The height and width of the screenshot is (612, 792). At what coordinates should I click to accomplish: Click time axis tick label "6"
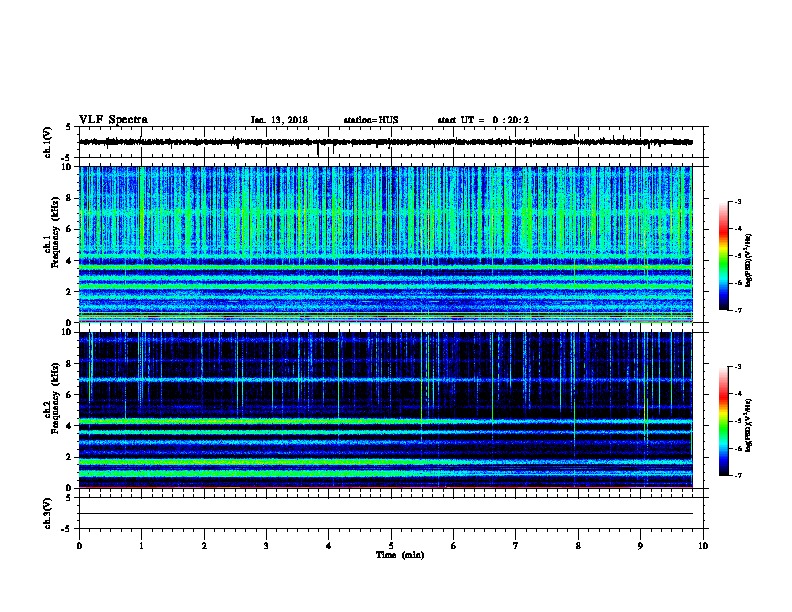[x=453, y=545]
